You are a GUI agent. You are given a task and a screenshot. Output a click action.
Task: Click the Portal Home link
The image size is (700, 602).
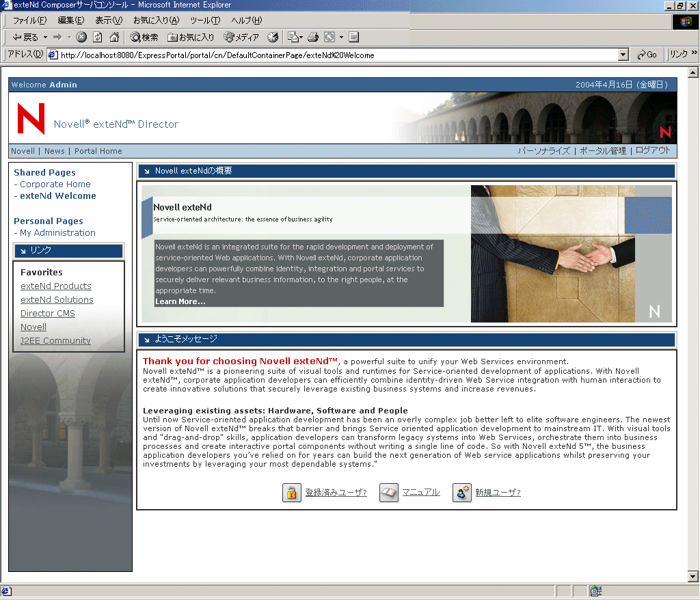pos(98,151)
